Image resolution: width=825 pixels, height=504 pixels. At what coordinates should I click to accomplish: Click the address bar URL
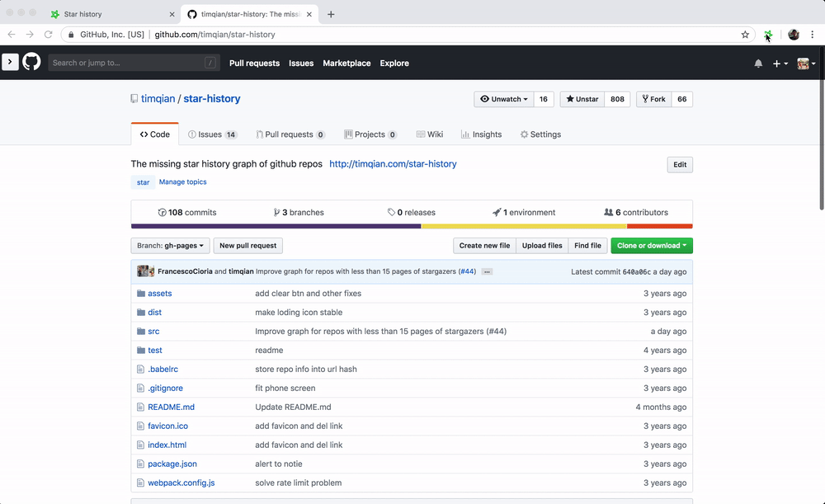click(214, 35)
